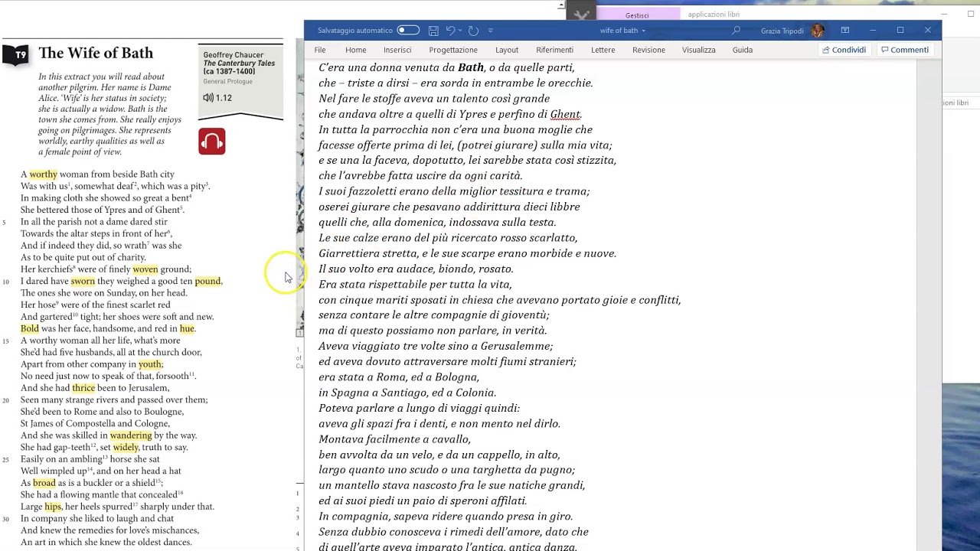Screen dimensions: 980x551
Task: Toggle the Salvataggio automatico switch
Action: click(408, 31)
